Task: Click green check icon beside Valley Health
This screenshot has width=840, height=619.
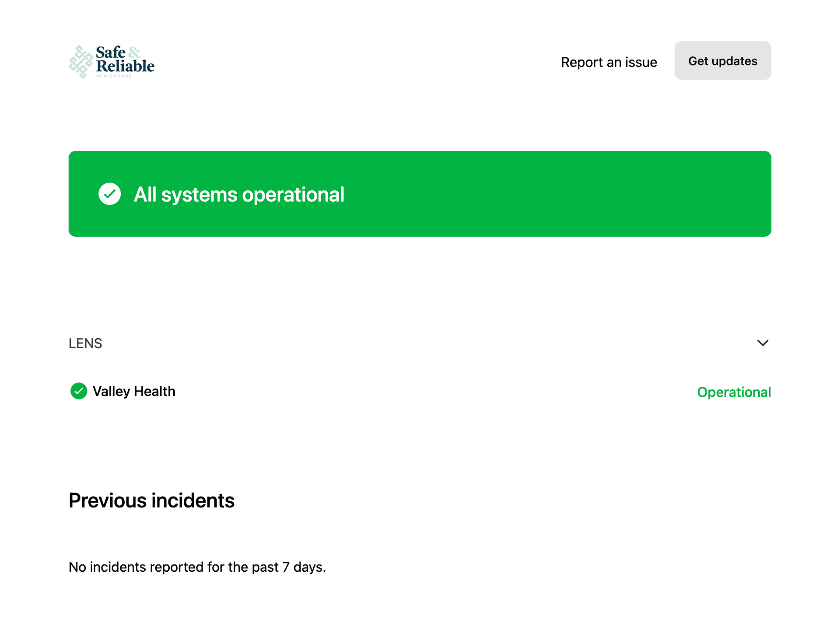Action: [x=79, y=391]
